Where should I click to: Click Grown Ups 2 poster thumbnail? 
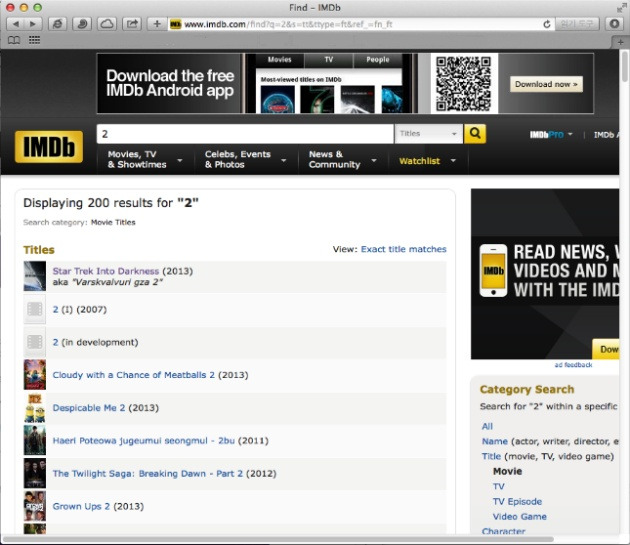(35, 506)
